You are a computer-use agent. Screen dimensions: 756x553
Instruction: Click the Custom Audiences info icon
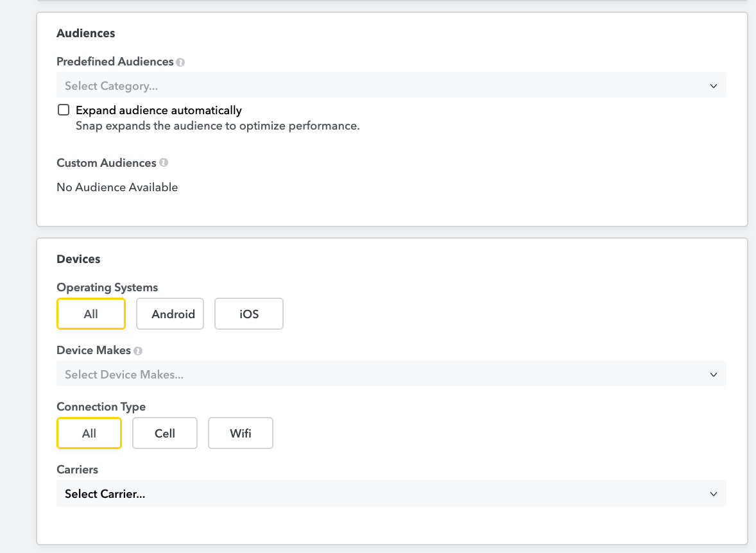click(164, 163)
